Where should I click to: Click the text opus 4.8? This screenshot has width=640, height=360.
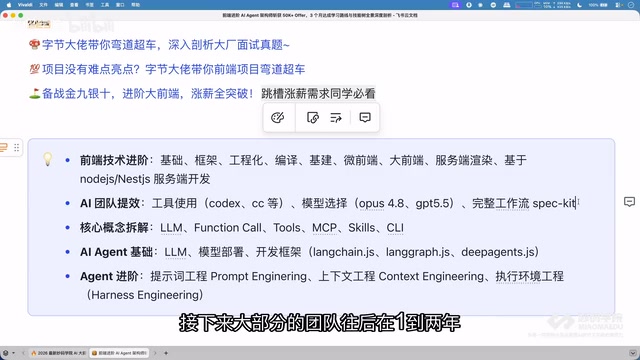381,203
